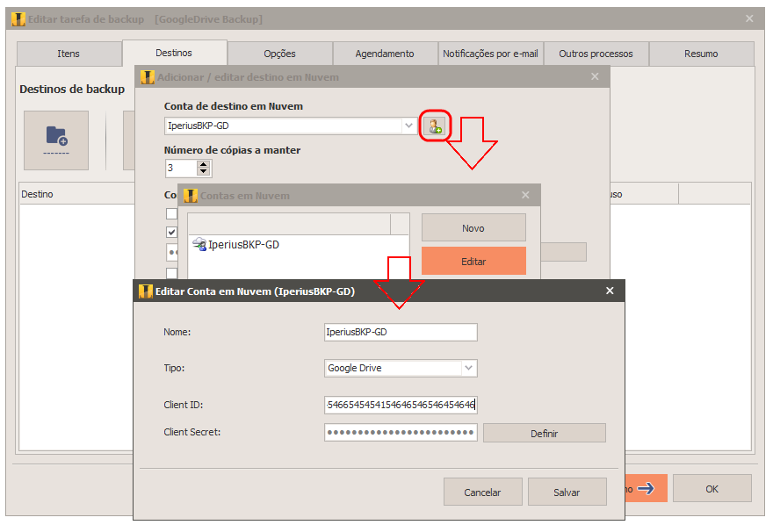
Task: Click into the Nome field
Action: tap(401, 332)
